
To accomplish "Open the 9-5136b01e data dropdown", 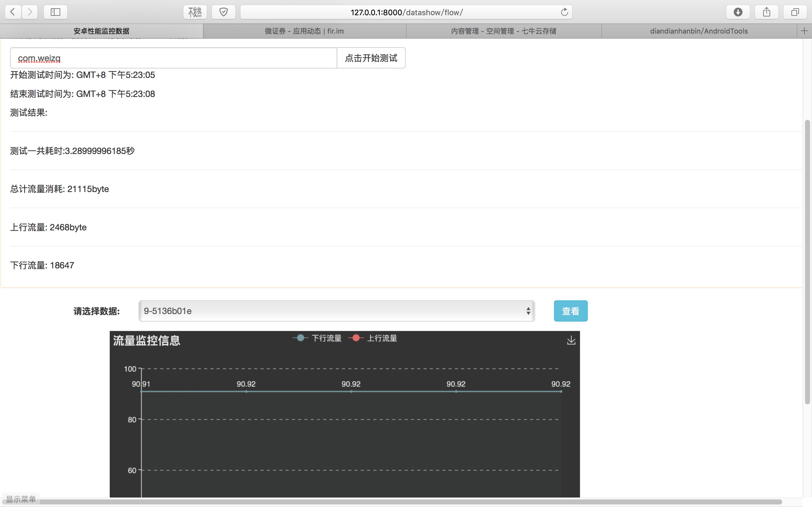I will click(336, 311).
